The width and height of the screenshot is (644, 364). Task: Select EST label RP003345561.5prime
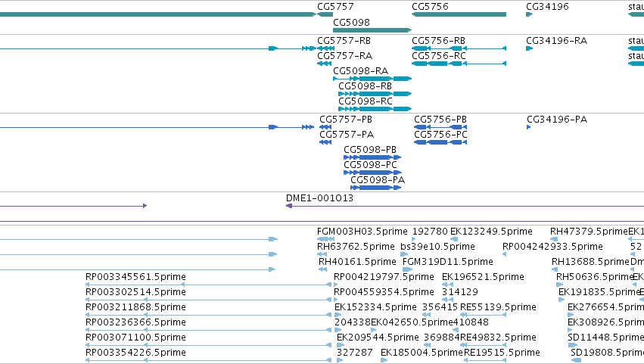coord(135,277)
